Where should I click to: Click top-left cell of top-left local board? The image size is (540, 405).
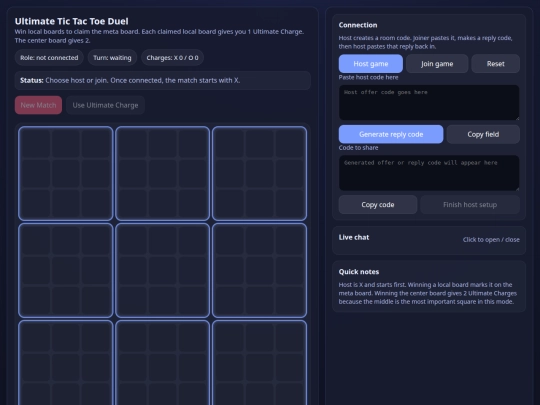point(36,144)
